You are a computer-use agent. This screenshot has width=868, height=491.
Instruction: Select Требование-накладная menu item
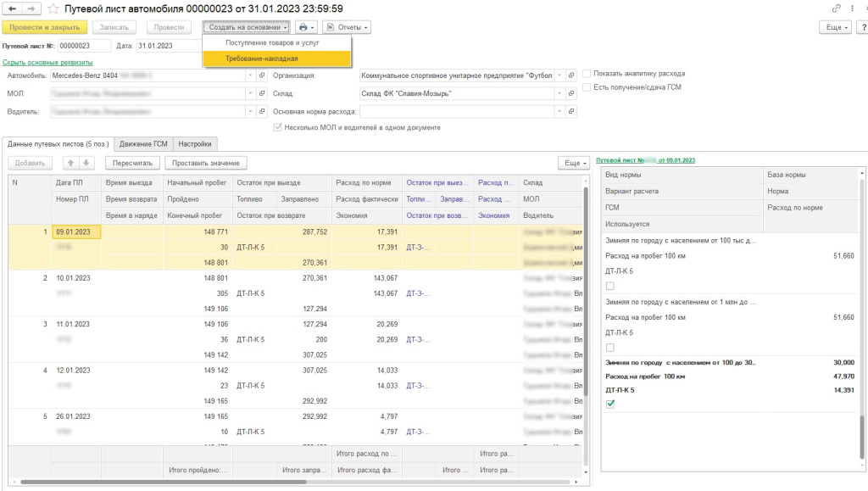[x=262, y=59]
